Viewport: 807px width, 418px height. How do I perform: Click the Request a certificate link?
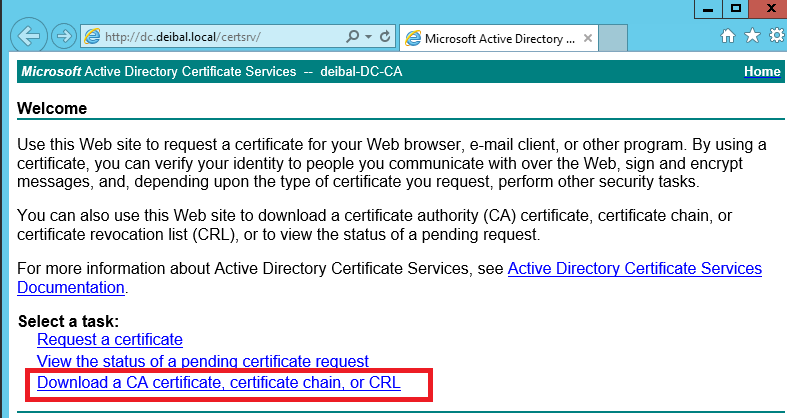pos(110,340)
